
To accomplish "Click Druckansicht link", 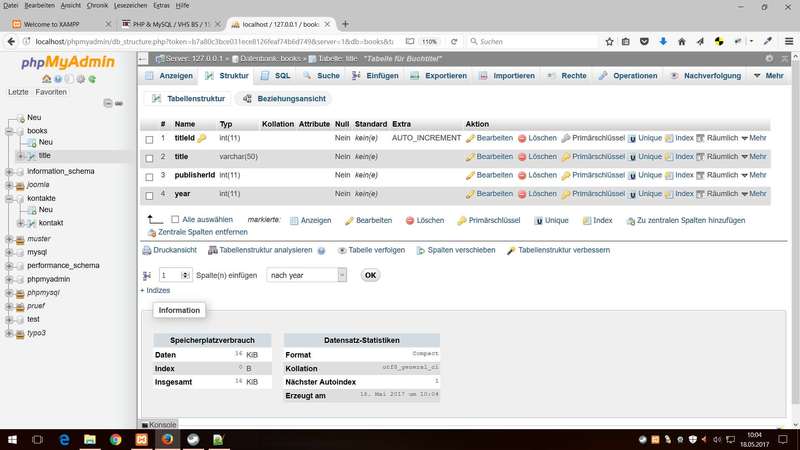I will 169,251.
